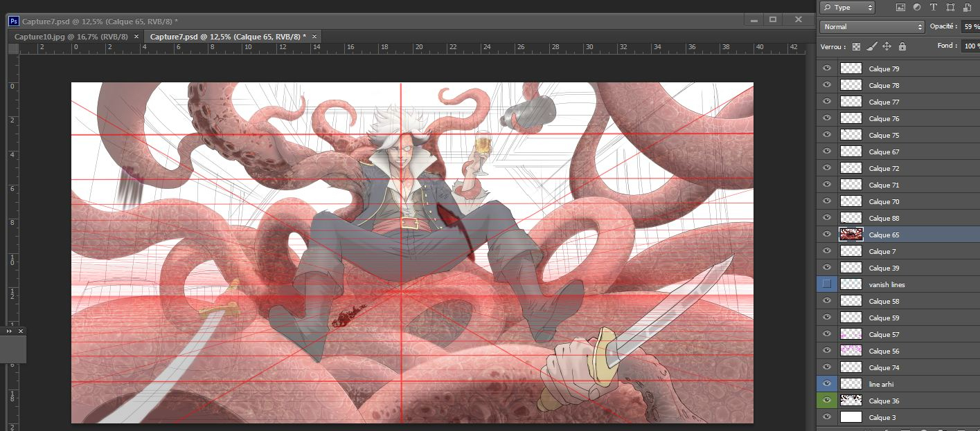Viewport: 980px width, 431px height.
Task: Open the Normal blend mode dropdown
Action: coord(872,27)
